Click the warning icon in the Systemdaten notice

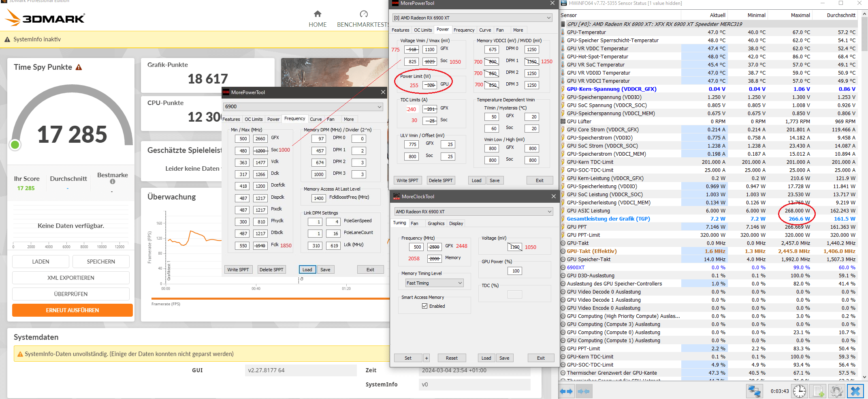(20, 354)
